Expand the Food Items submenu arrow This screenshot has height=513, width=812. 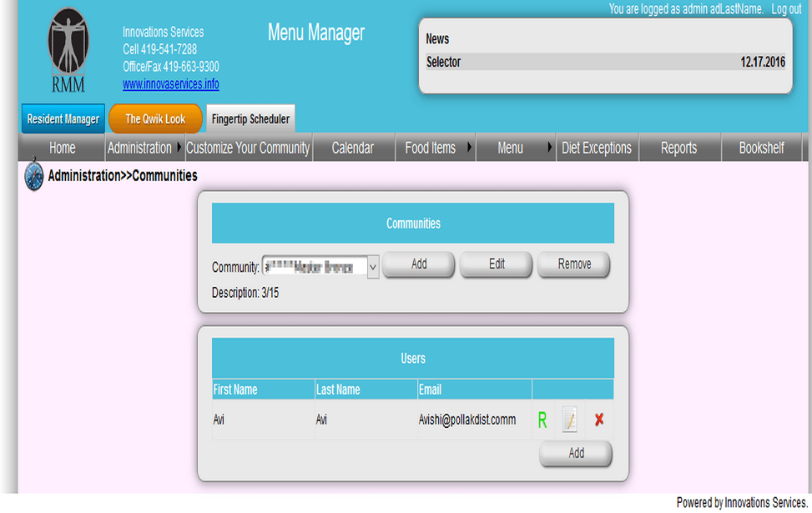pyautogui.click(x=468, y=147)
